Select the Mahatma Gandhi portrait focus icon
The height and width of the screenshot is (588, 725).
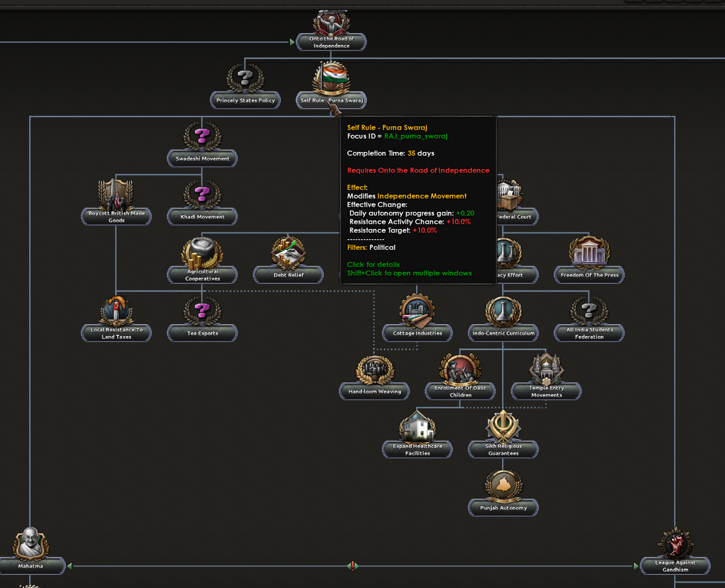pos(30,543)
